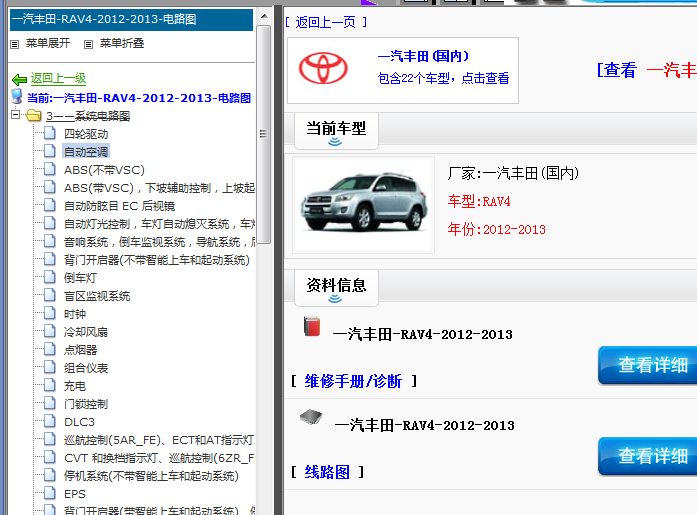
Task: Click the document icon beside 倒车灯
Action: click(50, 277)
